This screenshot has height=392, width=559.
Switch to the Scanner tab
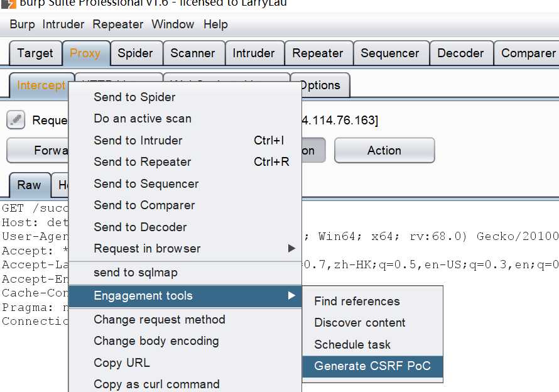(193, 53)
